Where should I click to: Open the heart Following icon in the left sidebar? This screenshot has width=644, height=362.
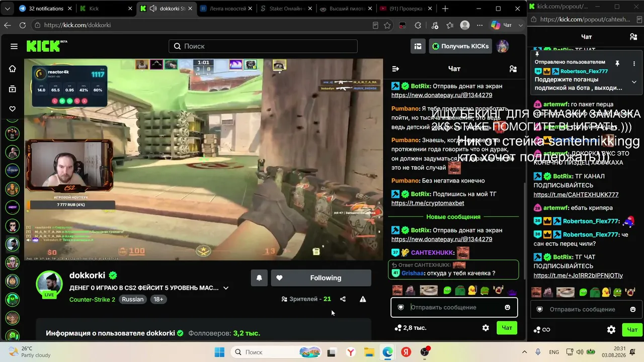[x=13, y=109]
